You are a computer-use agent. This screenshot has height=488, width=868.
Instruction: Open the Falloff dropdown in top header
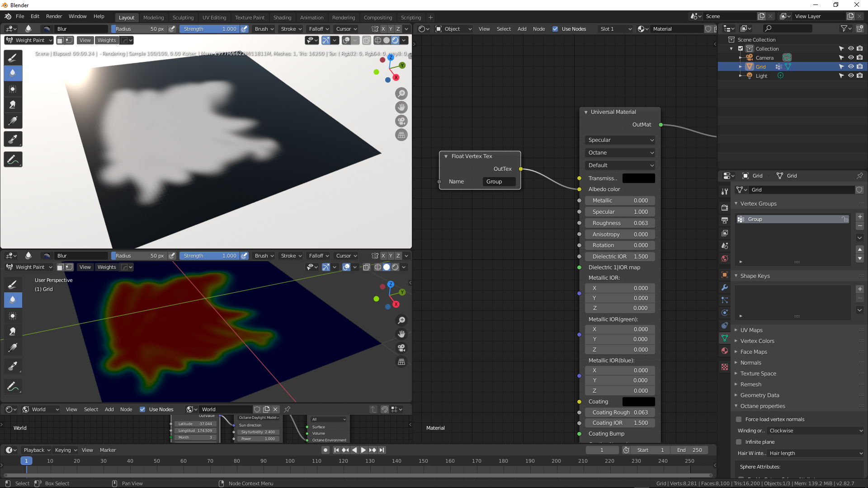(x=318, y=29)
